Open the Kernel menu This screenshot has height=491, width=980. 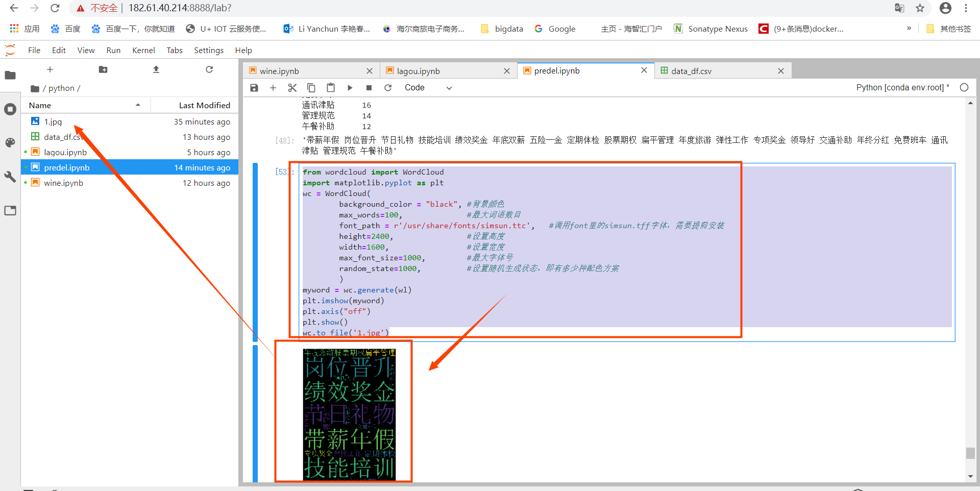(x=143, y=50)
